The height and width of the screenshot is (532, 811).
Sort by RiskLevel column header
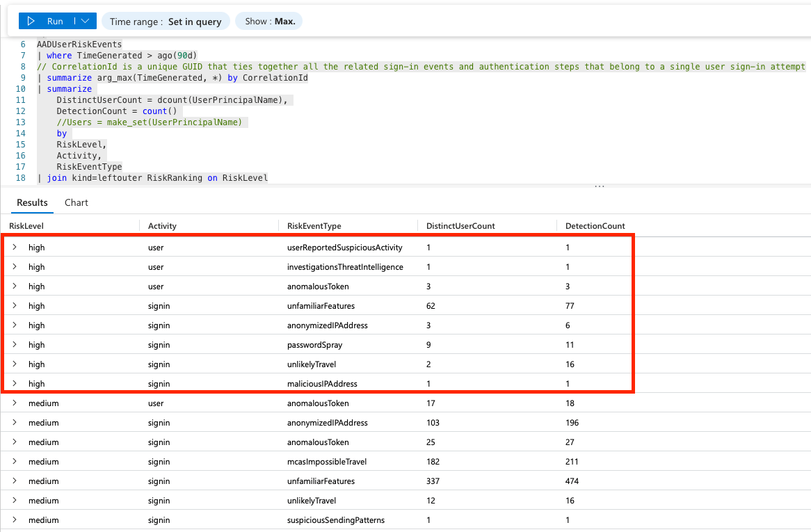tap(26, 226)
